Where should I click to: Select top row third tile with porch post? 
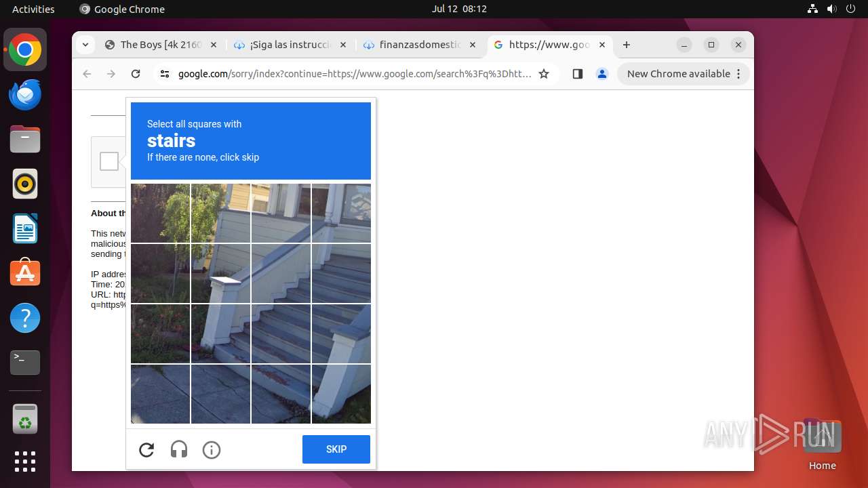pyautogui.click(x=281, y=213)
